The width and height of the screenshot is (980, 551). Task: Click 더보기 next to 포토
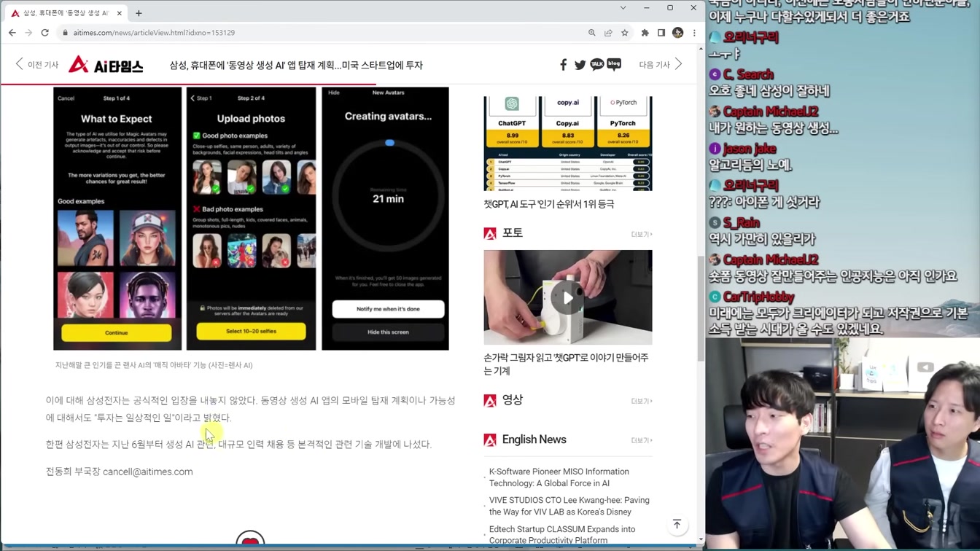coord(642,234)
